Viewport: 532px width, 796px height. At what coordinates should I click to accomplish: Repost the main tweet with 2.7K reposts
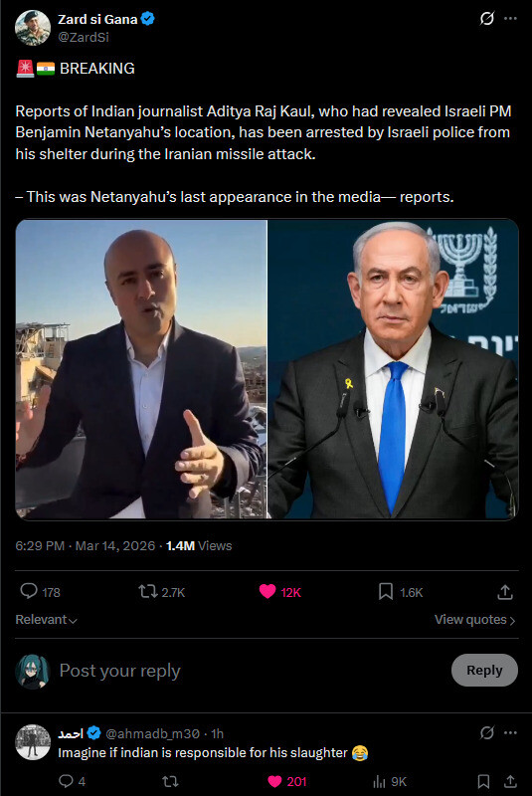click(148, 591)
